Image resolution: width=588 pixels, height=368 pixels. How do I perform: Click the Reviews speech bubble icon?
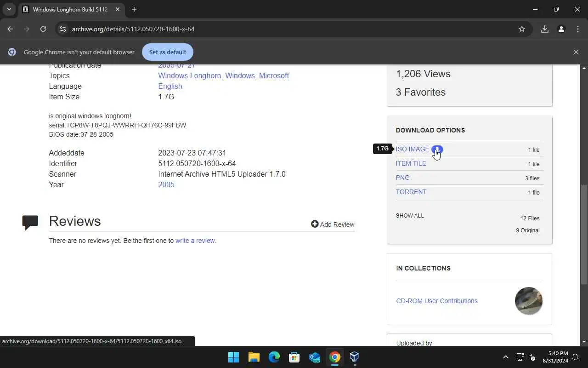point(30,223)
